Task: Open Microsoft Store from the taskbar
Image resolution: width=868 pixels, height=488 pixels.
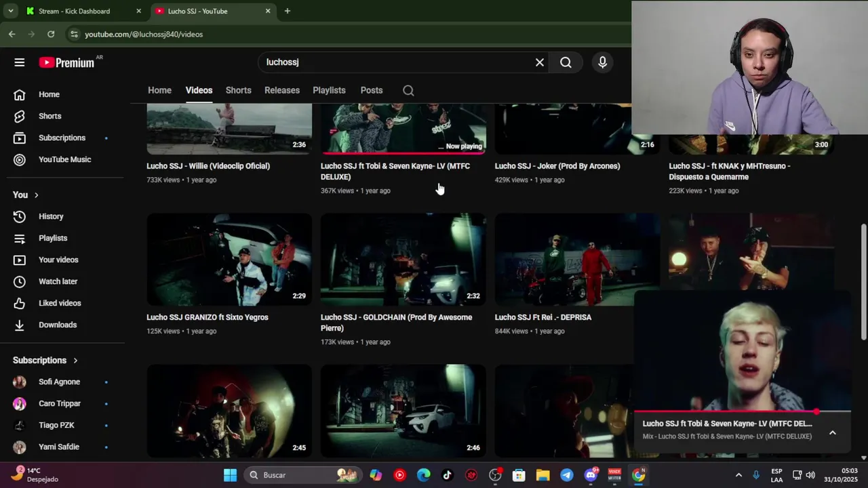Action: [519, 475]
